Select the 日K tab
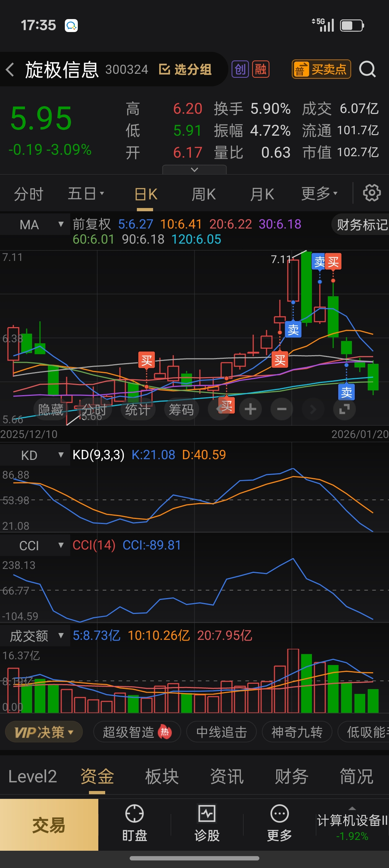Screen dimensions: 389x868 click(x=146, y=194)
